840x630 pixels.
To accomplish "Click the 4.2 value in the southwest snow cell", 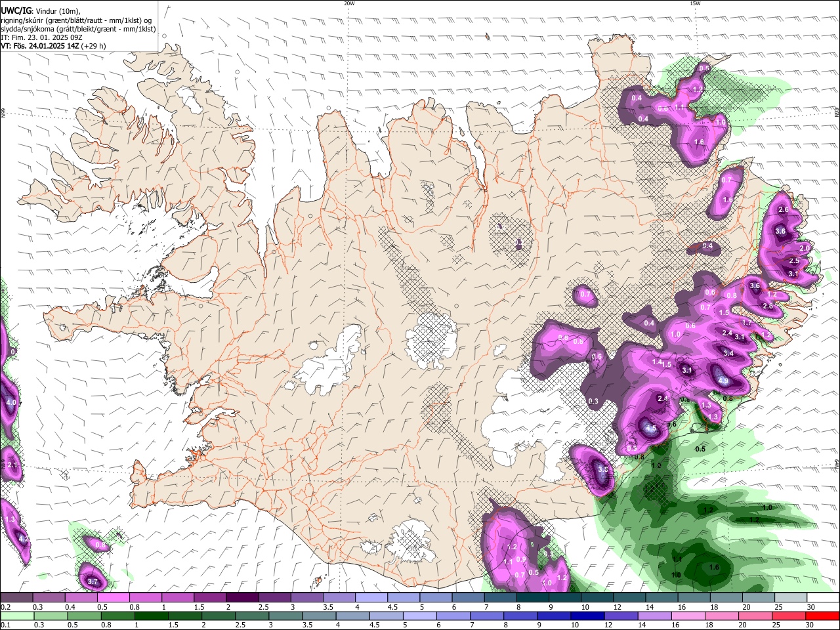I will pyautogui.click(x=24, y=539).
